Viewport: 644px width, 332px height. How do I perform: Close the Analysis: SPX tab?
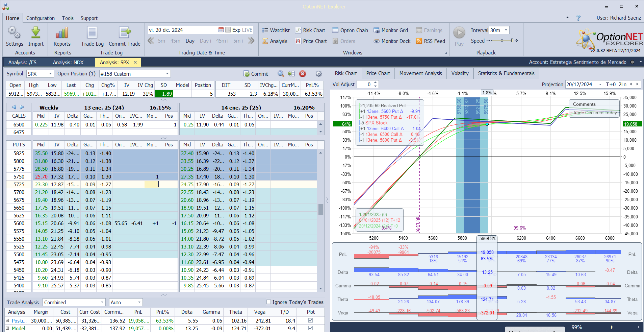(135, 63)
